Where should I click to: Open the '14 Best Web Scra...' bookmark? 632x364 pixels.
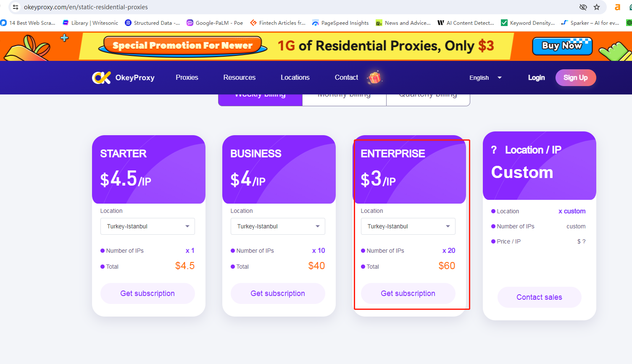pos(28,23)
